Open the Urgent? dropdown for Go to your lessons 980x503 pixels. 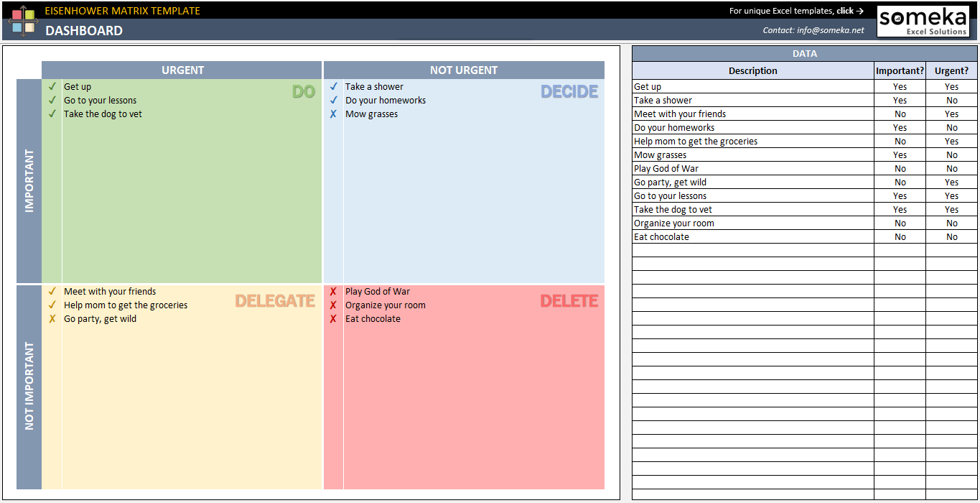pyautogui.click(x=951, y=195)
